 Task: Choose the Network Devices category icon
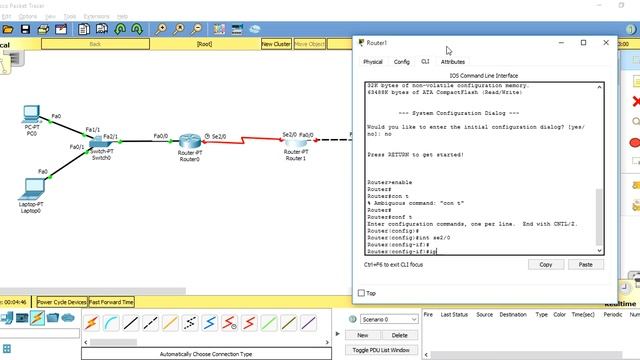click(7, 318)
